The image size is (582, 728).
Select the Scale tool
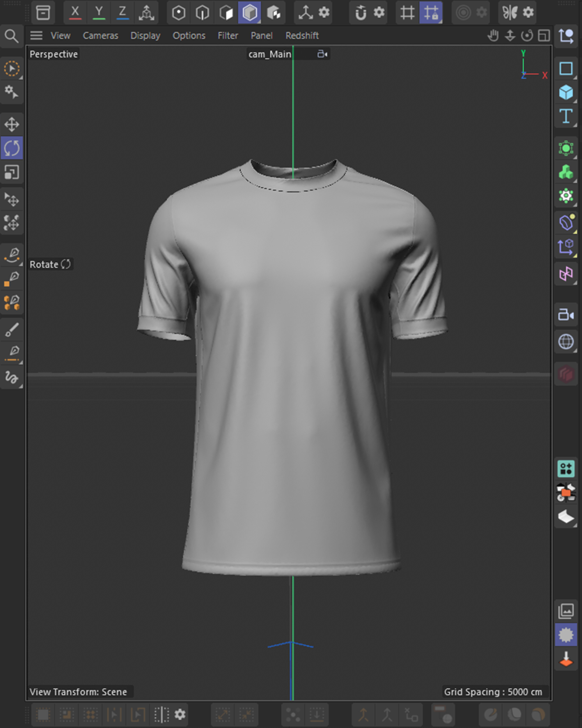(12, 172)
